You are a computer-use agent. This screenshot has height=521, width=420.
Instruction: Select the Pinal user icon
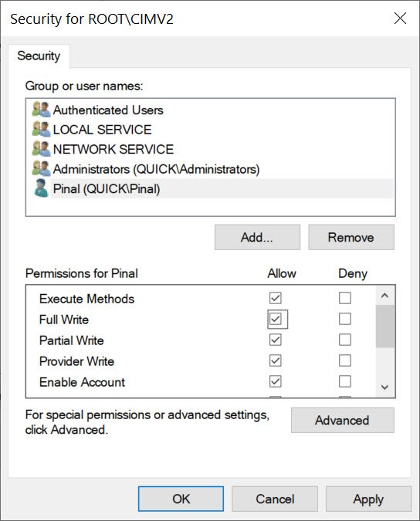point(41,188)
